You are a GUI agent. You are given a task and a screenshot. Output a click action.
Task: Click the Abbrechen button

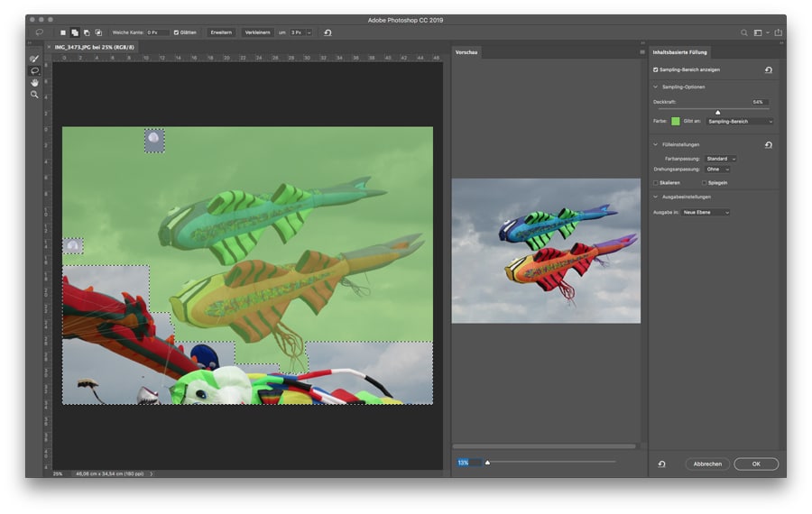tap(707, 464)
